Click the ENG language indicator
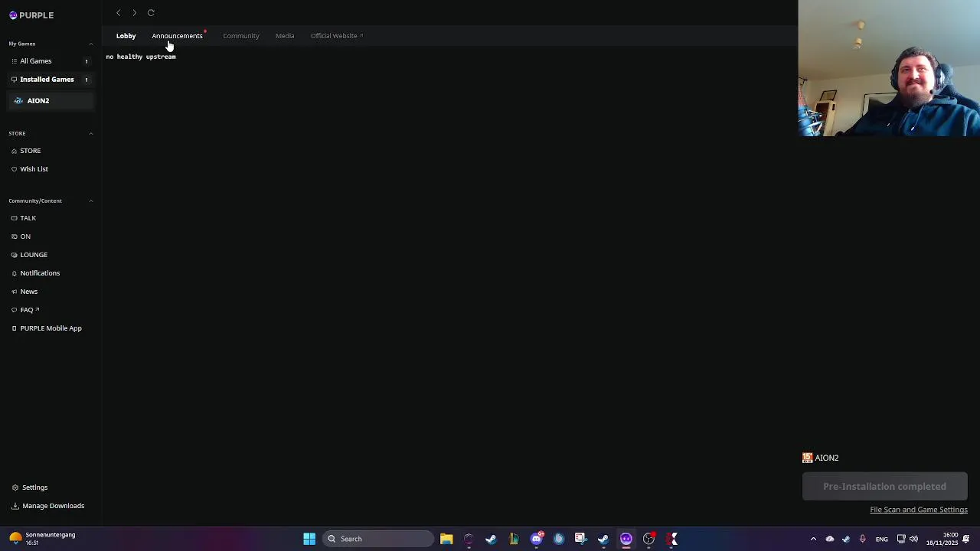The image size is (980, 551). point(882,539)
